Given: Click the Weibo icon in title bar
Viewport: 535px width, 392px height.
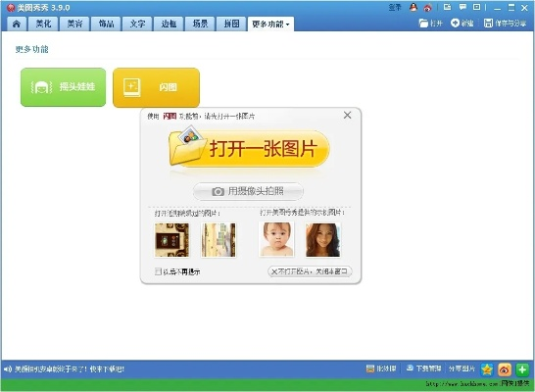Looking at the screenshot, I should (427, 8).
